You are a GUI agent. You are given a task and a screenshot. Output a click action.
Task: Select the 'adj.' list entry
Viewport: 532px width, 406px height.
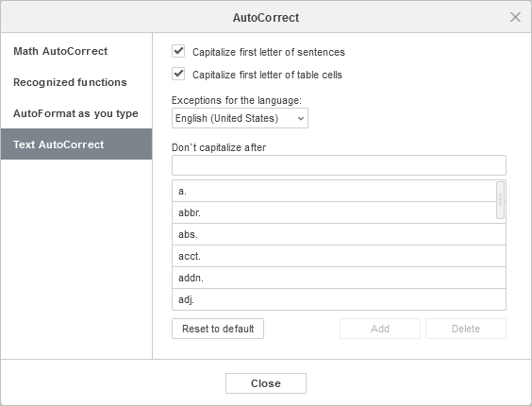[x=339, y=299]
